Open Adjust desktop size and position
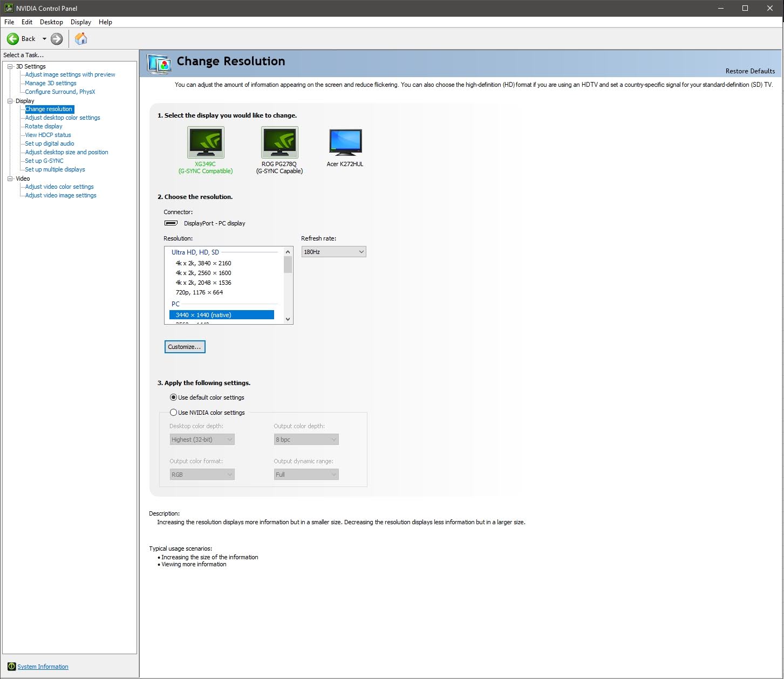 pos(66,152)
